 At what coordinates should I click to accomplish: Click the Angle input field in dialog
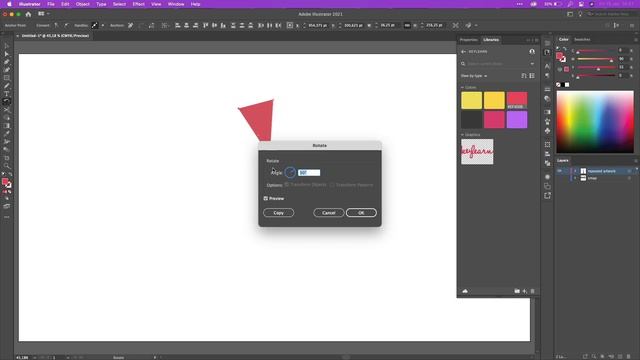click(x=309, y=173)
